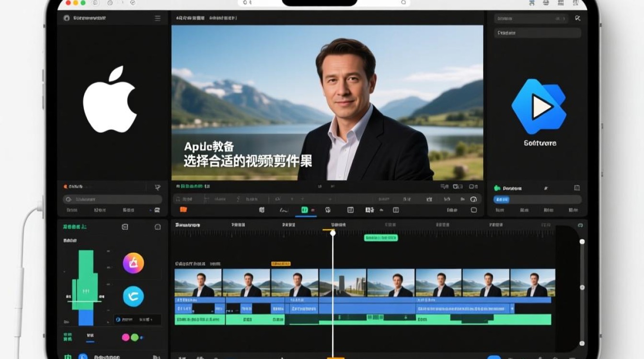The image size is (644, 359).
Task: Click the timeline ruler tick strip
Action: (x=364, y=233)
